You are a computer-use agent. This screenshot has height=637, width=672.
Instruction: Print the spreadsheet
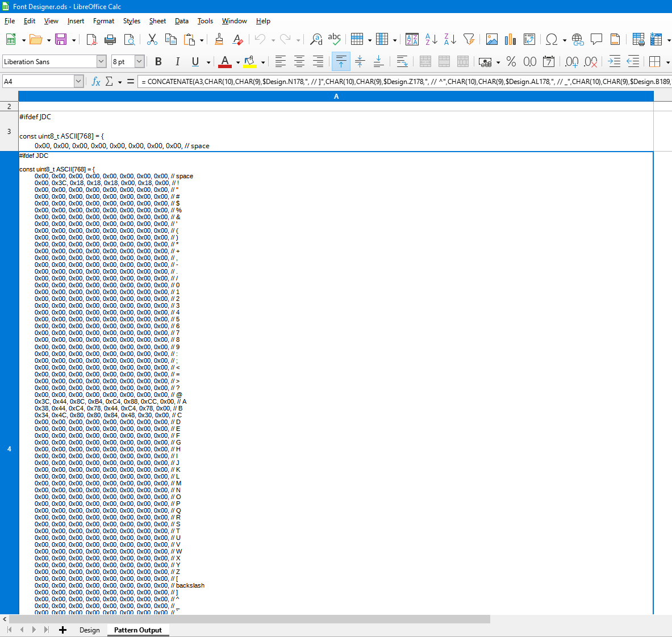(x=110, y=40)
